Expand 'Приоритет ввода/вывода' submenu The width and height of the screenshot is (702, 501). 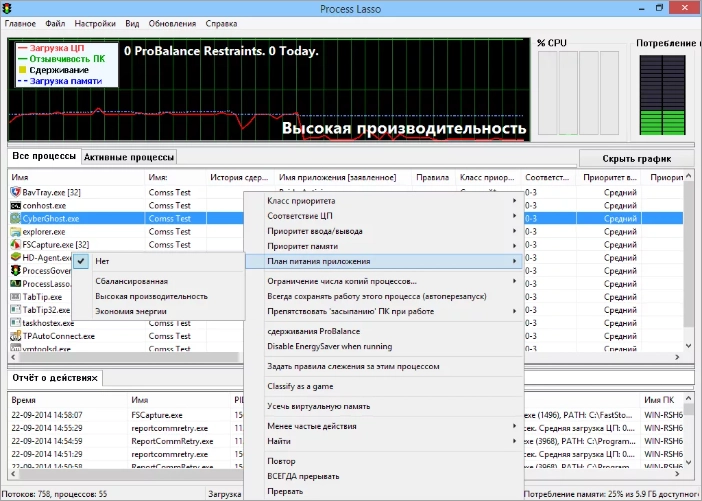tap(384, 231)
